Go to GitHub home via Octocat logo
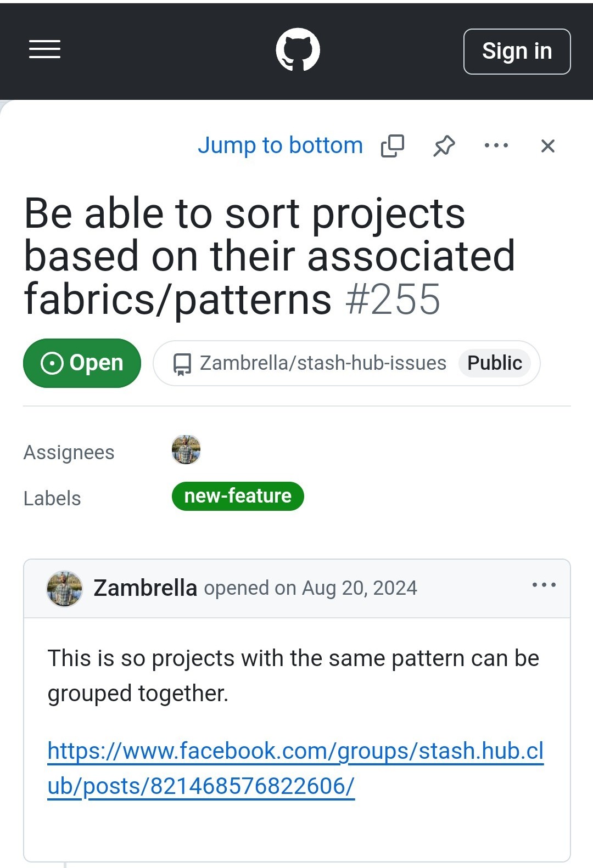This screenshot has width=593, height=868. click(x=298, y=49)
